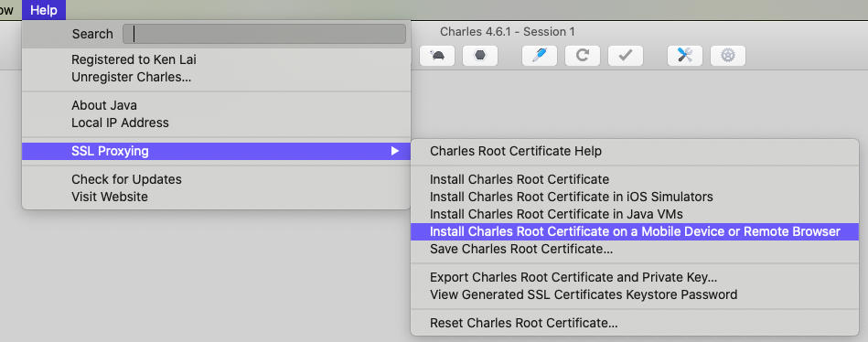Screen dimensions: 868x342
Task: Click the Help menu search field
Action: click(264, 34)
